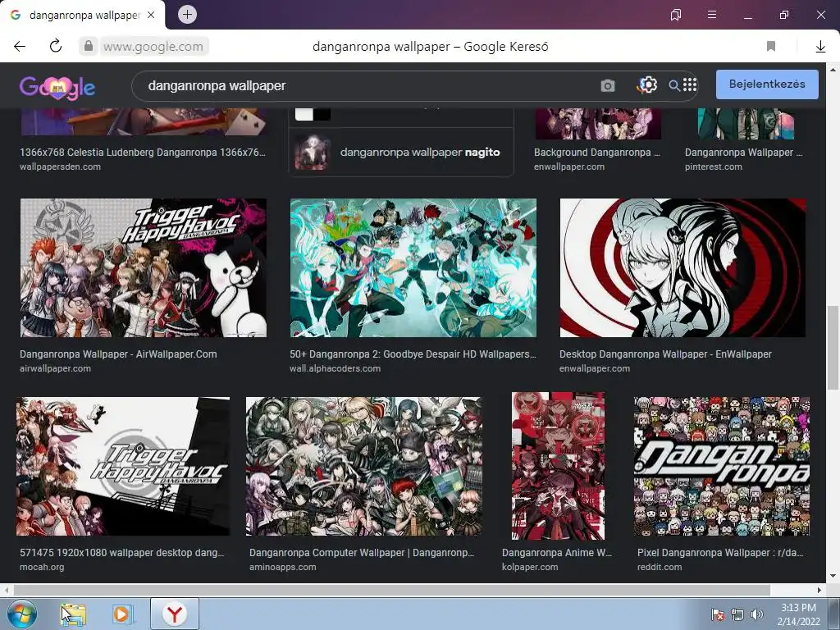Click '50+ Danganronpa 2: Goodbye Despair HD Wallpapers' title
Viewport: 840px width, 630px height.
pos(413,354)
